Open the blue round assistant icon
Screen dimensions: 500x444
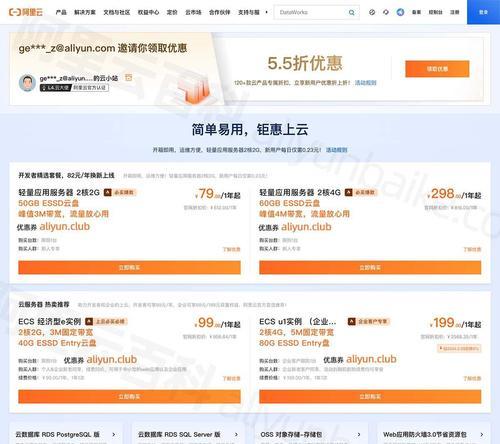click(400, 12)
